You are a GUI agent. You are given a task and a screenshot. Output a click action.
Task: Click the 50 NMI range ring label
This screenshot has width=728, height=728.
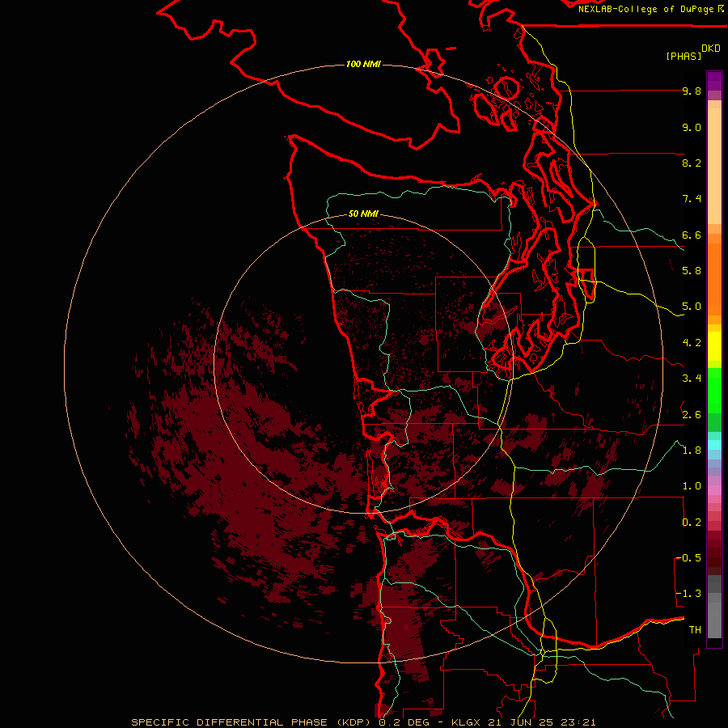pos(363,214)
